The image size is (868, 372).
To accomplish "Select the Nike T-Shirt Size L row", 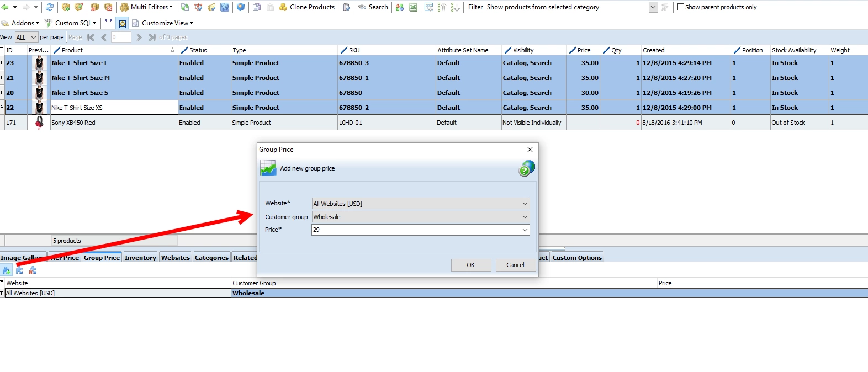I will pyautogui.click(x=434, y=63).
